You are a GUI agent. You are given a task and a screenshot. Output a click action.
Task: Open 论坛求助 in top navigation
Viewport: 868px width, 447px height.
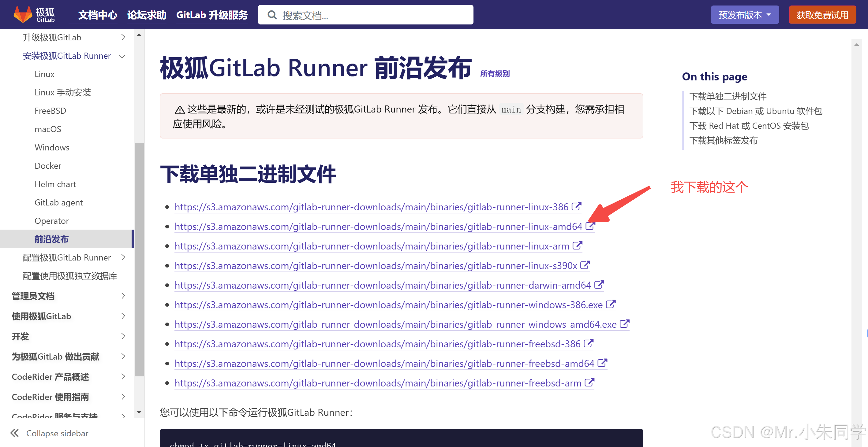click(x=147, y=15)
